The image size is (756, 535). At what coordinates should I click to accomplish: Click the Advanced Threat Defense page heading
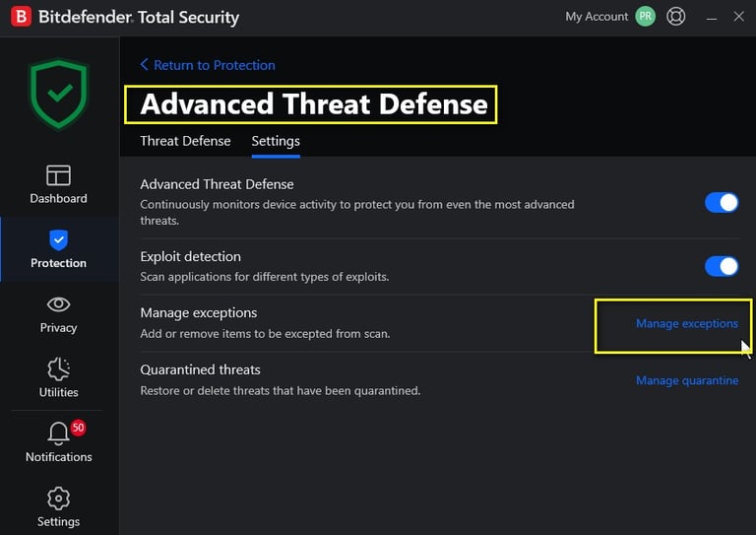pos(314,104)
